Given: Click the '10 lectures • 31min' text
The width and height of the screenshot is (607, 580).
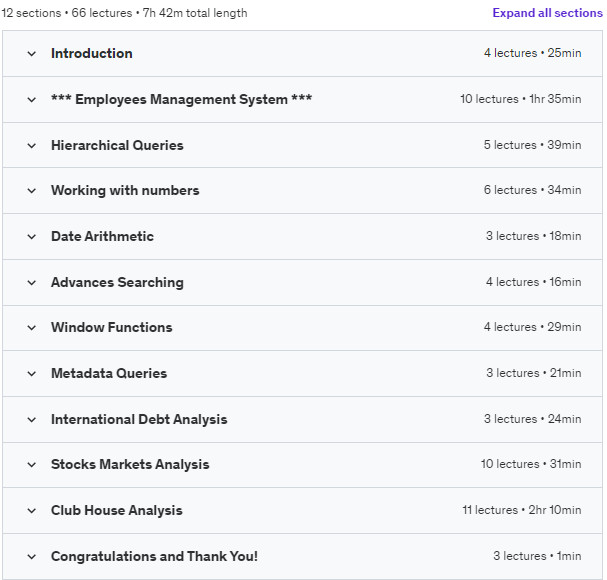Looking at the screenshot, I should [x=531, y=464].
